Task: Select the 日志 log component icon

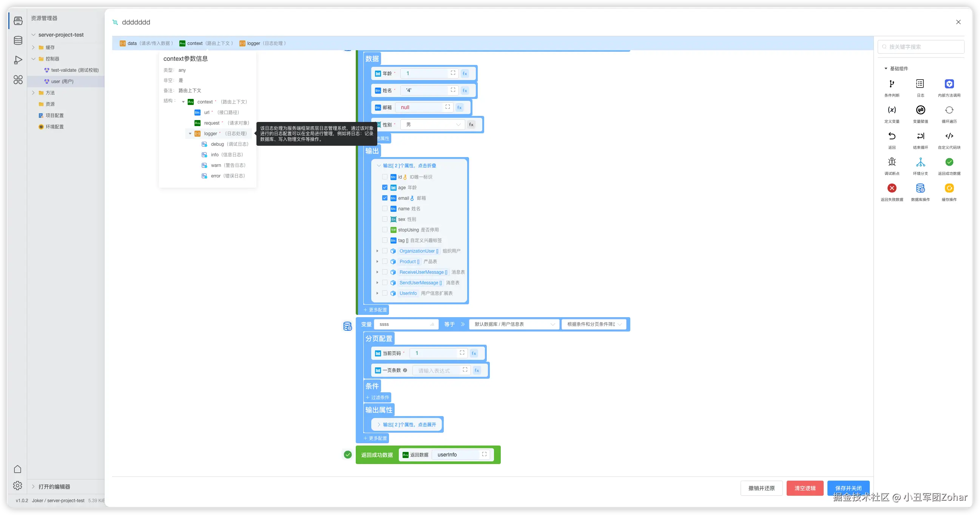Action: (920, 84)
